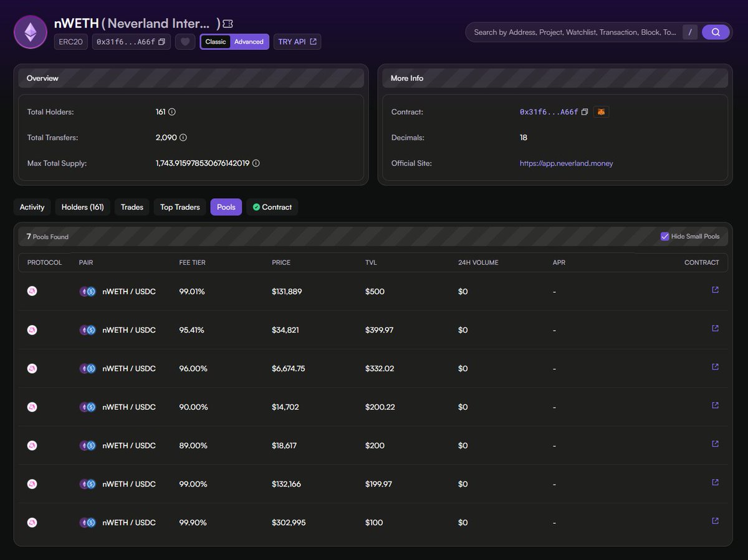Click the 99.90% fee tier cell

(x=193, y=523)
